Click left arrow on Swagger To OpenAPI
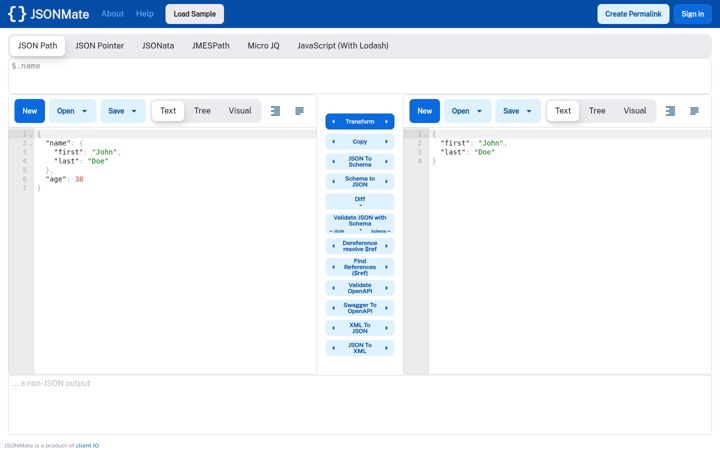 tap(333, 308)
